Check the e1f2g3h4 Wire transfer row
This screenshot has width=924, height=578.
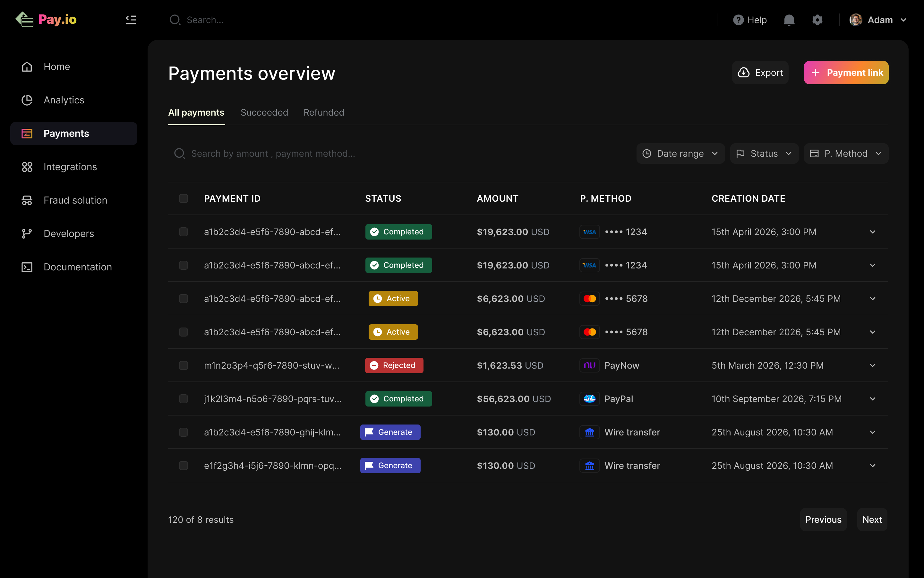point(183,466)
